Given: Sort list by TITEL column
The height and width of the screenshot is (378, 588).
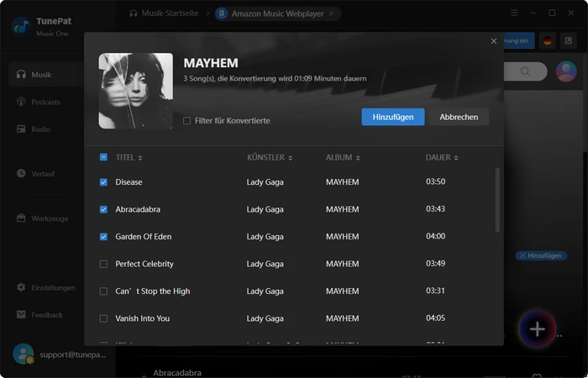Looking at the screenshot, I should coord(129,158).
